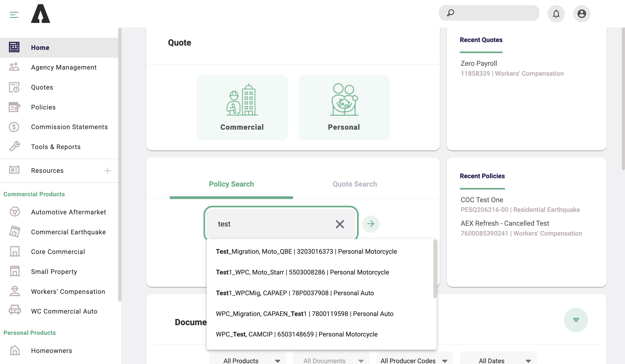
Task: Switch to the Quote Search tab
Action: click(355, 184)
